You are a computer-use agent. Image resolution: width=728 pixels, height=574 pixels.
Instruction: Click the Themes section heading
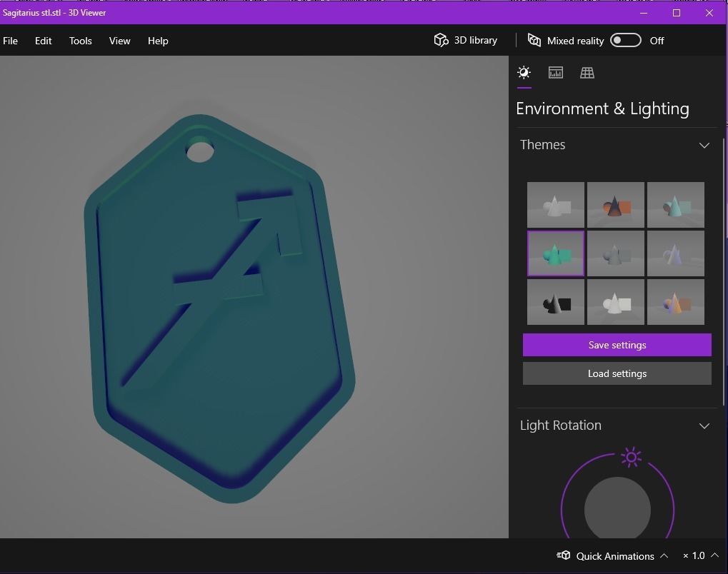(x=542, y=145)
